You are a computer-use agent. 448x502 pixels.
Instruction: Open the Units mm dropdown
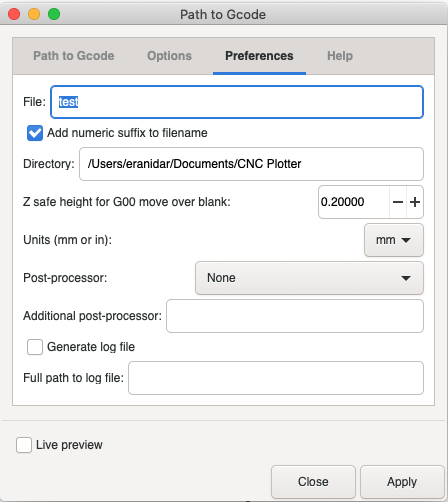pyautogui.click(x=394, y=240)
